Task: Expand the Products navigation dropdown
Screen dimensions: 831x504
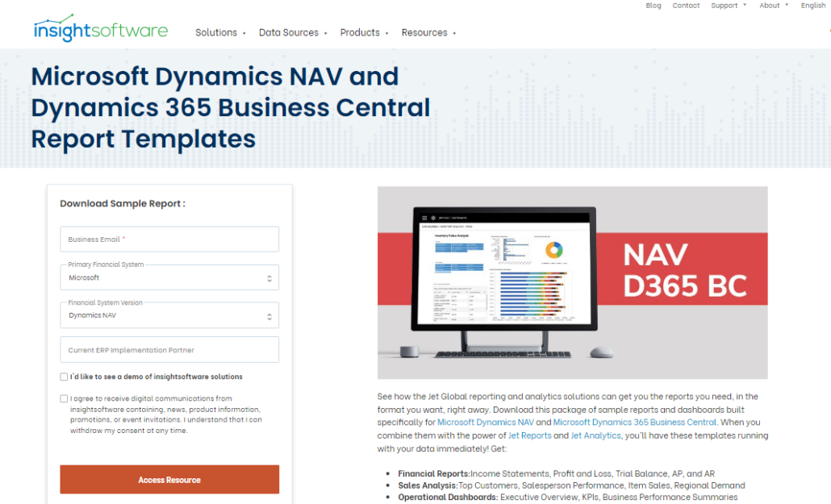Action: coord(363,33)
